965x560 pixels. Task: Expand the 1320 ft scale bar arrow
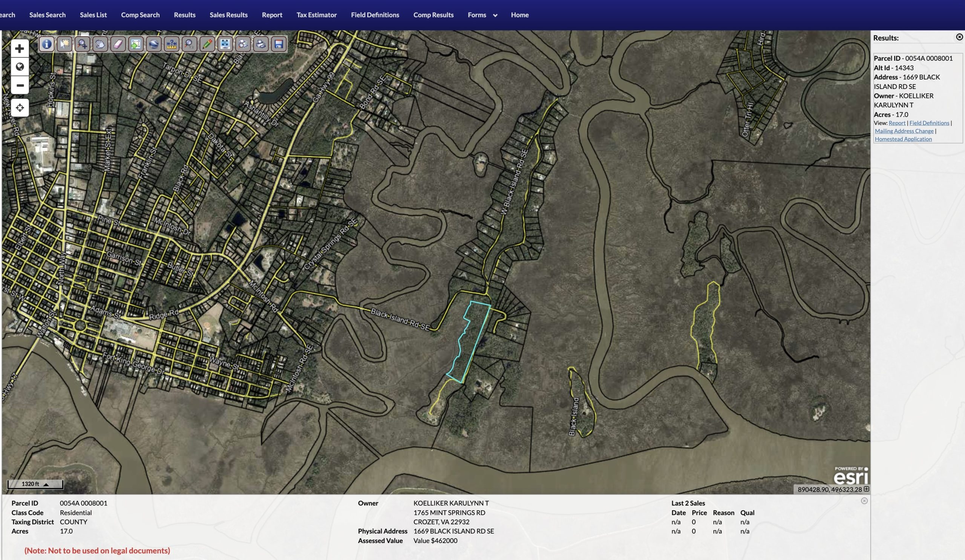pos(46,484)
